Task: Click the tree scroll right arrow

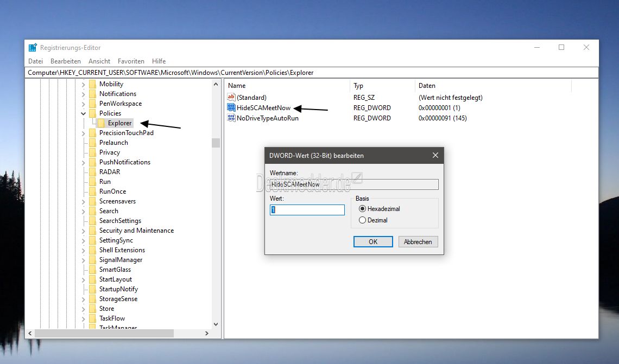Action: (206, 333)
